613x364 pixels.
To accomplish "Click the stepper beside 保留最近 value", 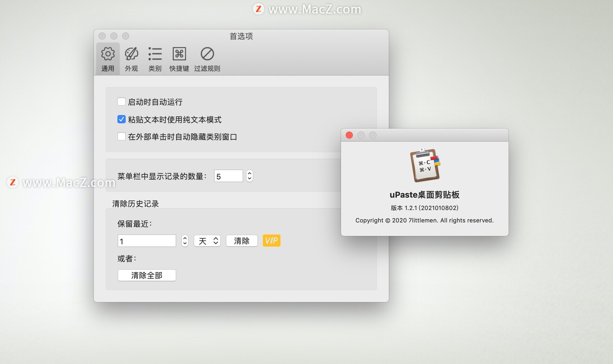I will 185,241.
